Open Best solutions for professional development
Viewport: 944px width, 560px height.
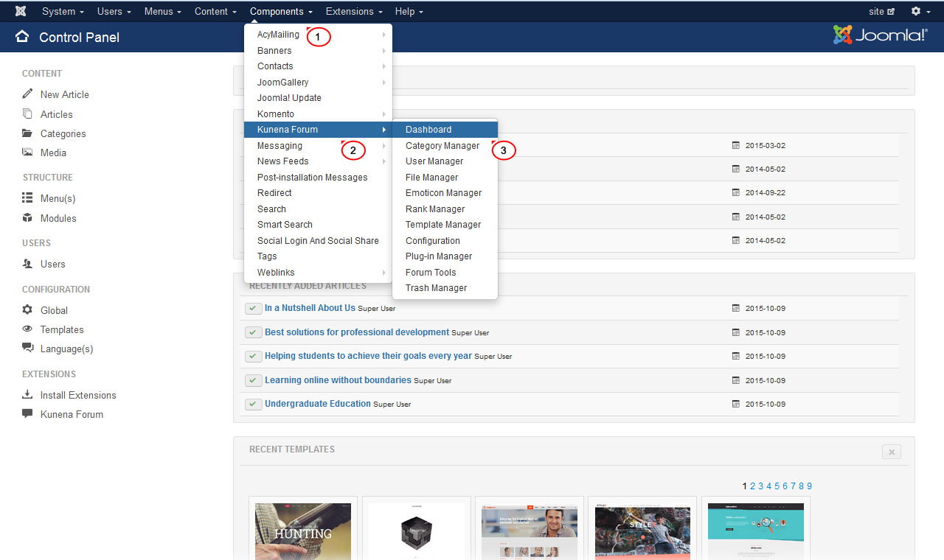357,332
